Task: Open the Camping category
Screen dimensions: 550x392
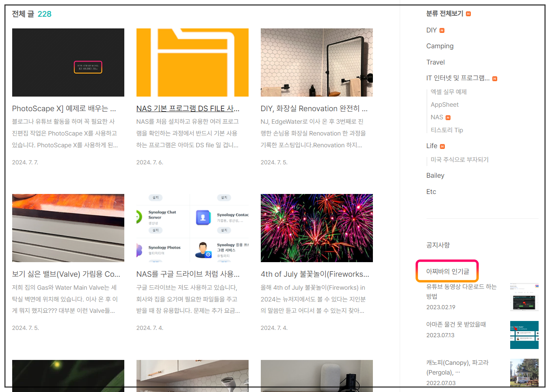Action: tap(440, 46)
